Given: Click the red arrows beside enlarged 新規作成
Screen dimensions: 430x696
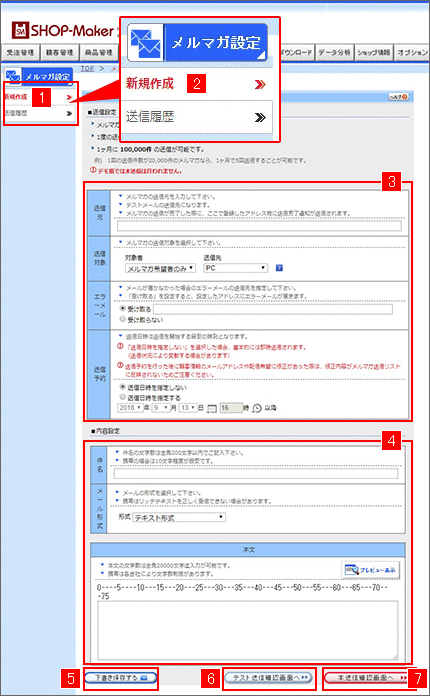Looking at the screenshot, I should pos(260,84).
